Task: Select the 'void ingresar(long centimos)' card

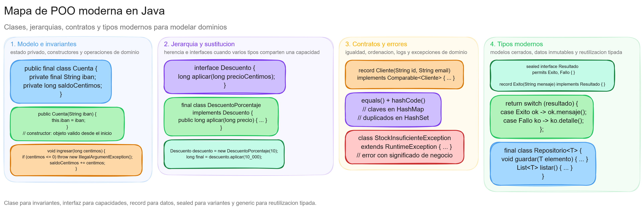Action: 76,160
